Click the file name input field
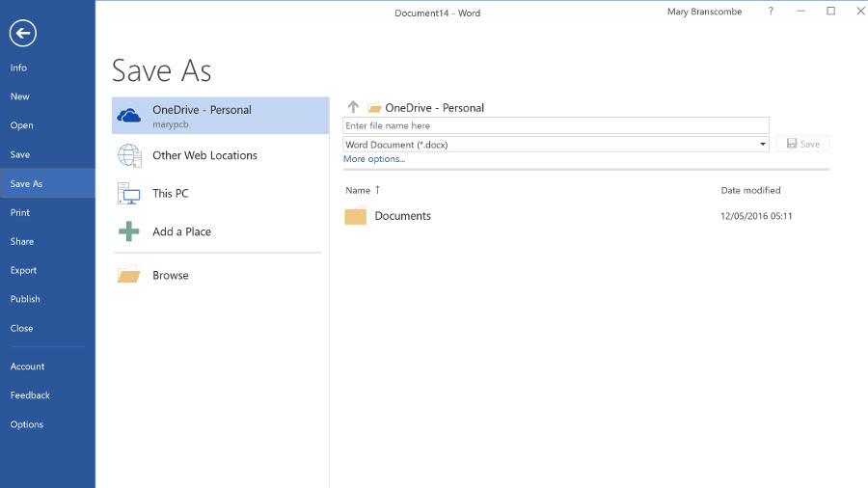This screenshot has height=488, width=868. [x=556, y=125]
